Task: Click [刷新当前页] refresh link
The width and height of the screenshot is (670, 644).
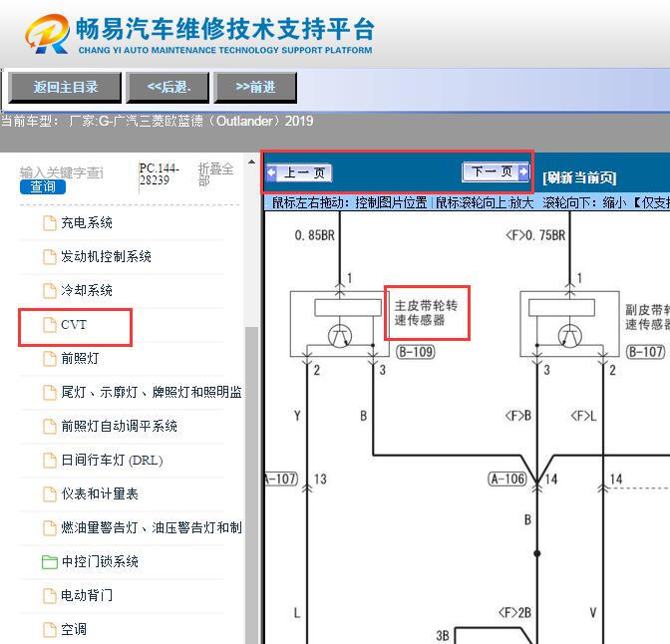Action: pos(579,177)
